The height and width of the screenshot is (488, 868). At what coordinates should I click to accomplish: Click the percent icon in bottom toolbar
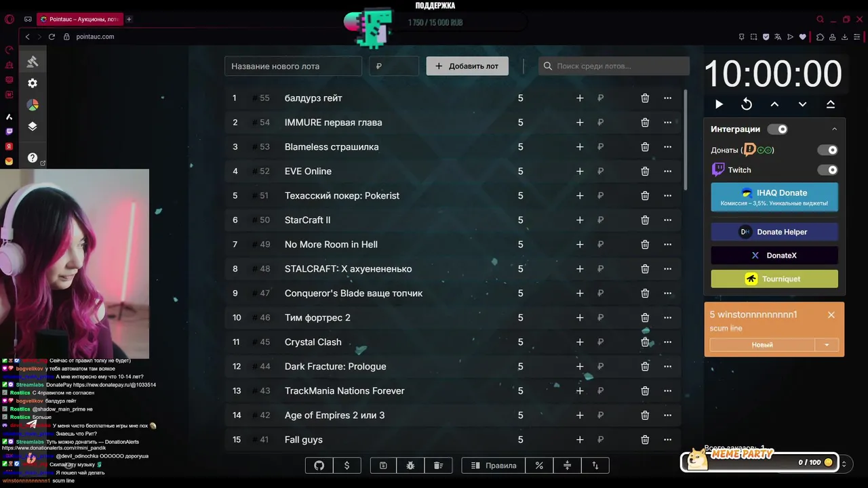coord(539,466)
